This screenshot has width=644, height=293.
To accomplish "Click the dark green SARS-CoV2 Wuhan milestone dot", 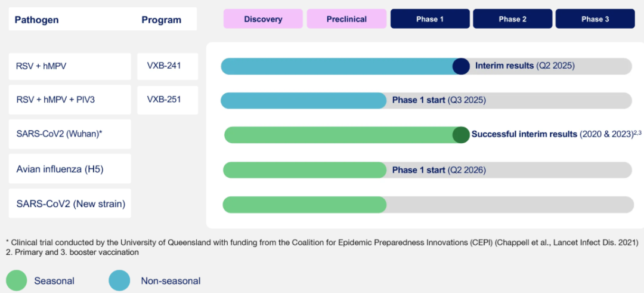I will click(461, 135).
